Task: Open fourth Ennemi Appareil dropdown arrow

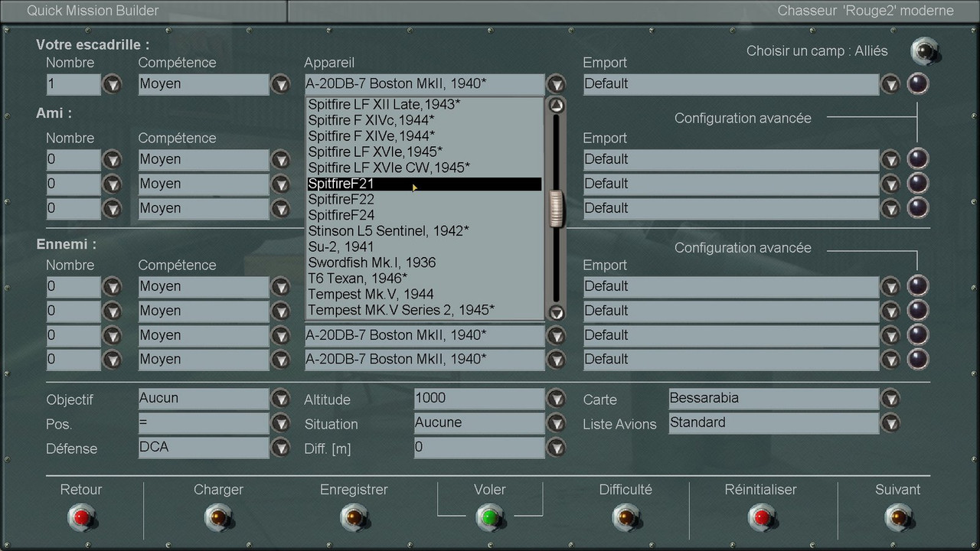Action: coord(556,360)
